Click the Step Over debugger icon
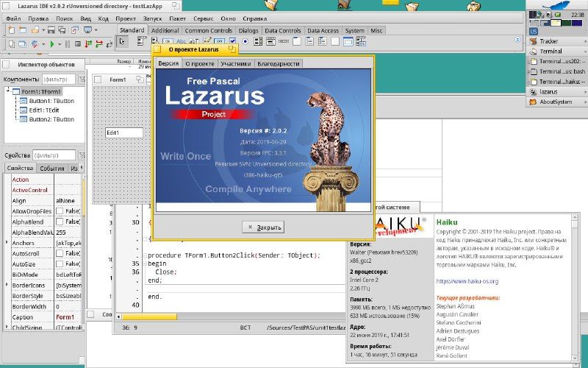The image size is (588, 368). [99, 44]
